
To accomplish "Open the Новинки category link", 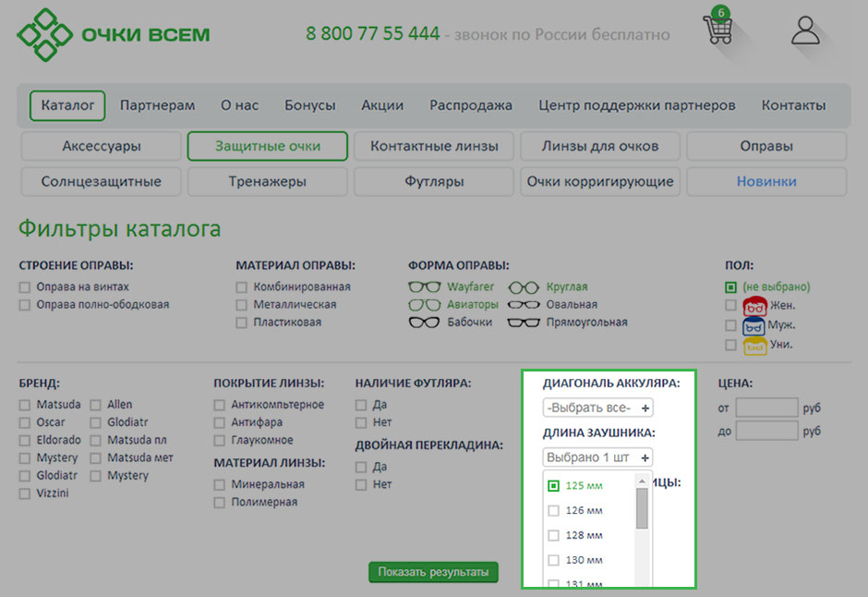I will [766, 181].
